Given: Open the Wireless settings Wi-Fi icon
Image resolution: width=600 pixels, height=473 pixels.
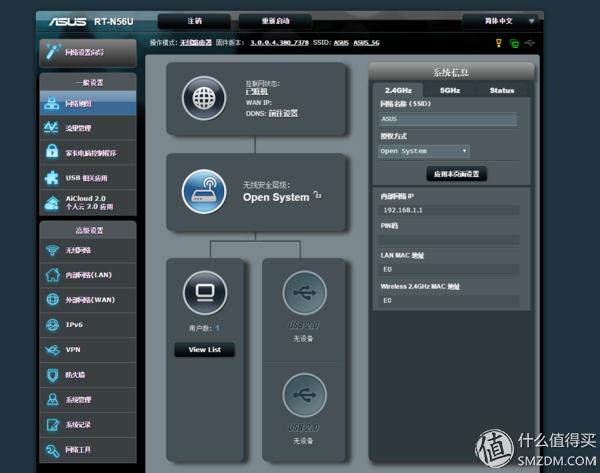Looking at the screenshot, I should click(x=52, y=250).
